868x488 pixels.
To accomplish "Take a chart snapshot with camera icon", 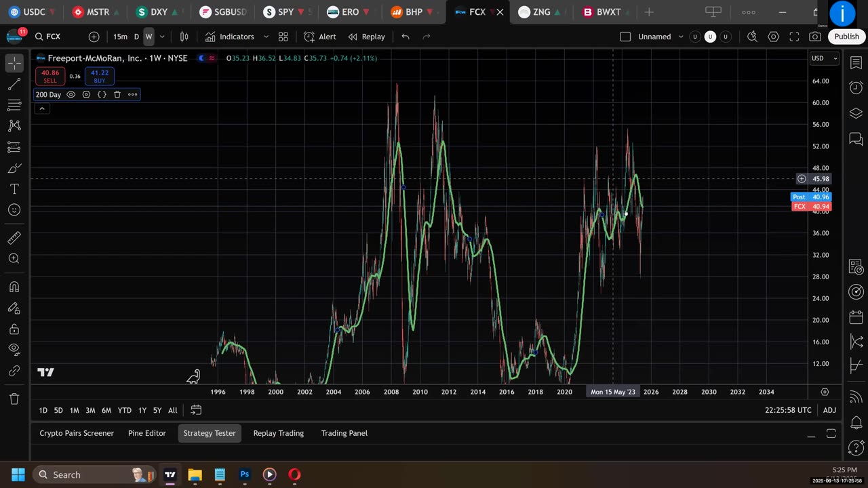I will click(815, 37).
